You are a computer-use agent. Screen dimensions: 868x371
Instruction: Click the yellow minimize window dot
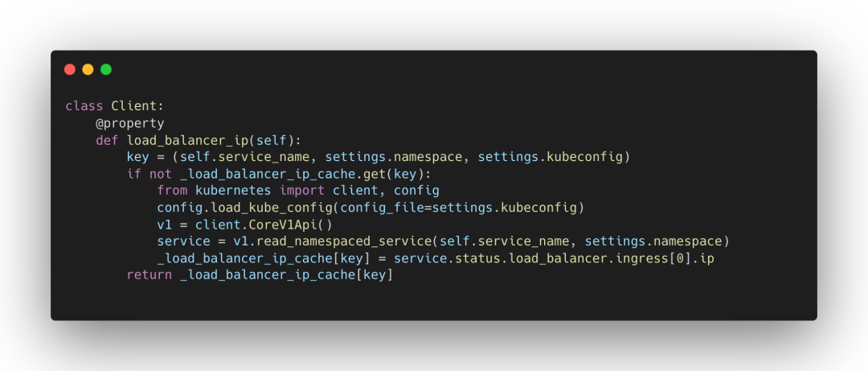[x=88, y=69]
